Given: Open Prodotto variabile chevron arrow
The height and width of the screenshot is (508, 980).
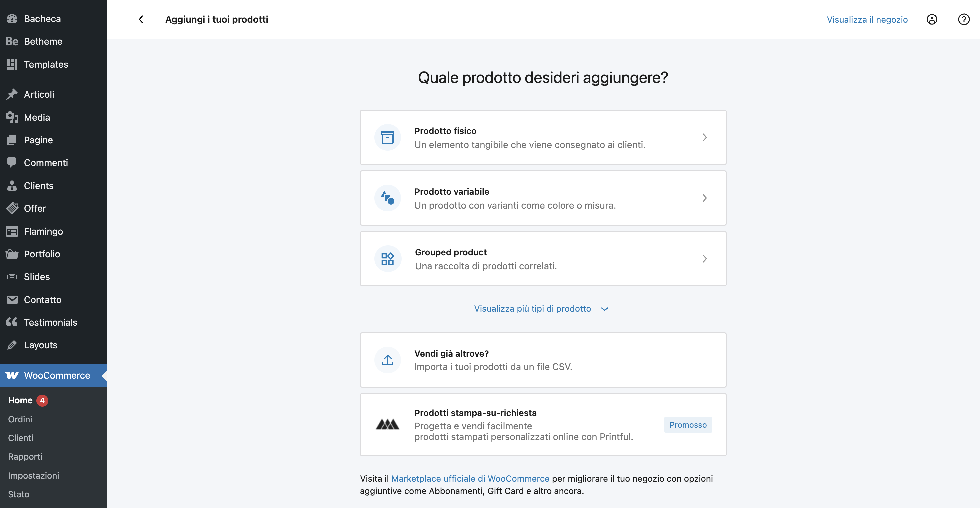Looking at the screenshot, I should pos(704,198).
